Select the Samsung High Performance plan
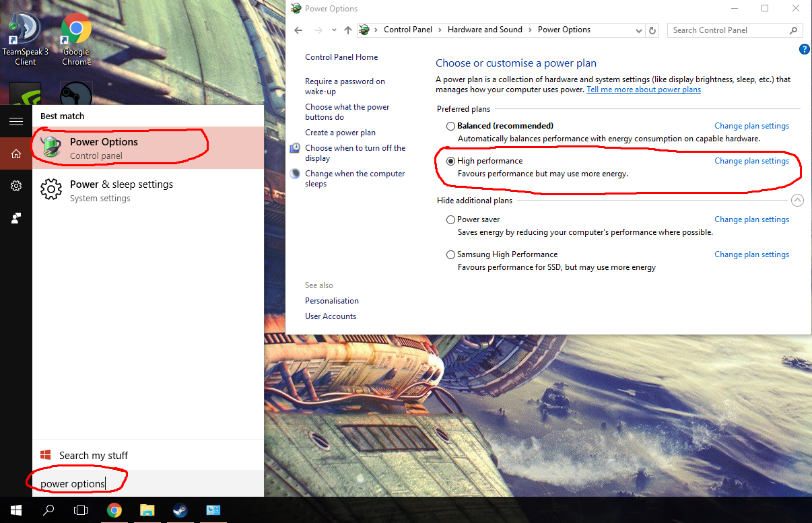The image size is (812, 523). (450, 254)
